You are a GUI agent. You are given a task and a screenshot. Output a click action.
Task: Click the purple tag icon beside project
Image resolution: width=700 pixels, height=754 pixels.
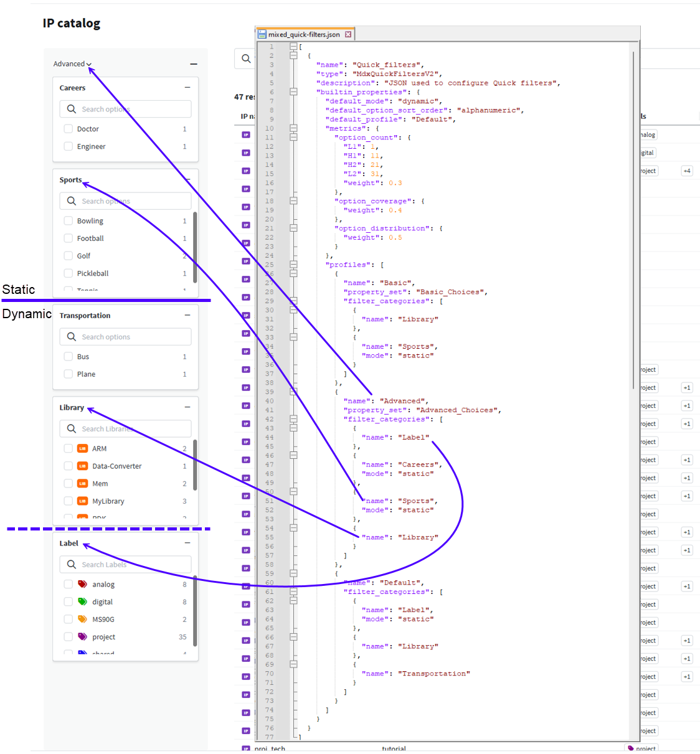82,636
